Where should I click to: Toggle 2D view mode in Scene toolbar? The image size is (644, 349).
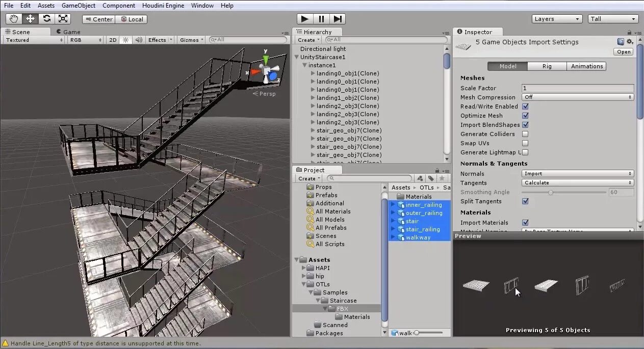coord(113,39)
